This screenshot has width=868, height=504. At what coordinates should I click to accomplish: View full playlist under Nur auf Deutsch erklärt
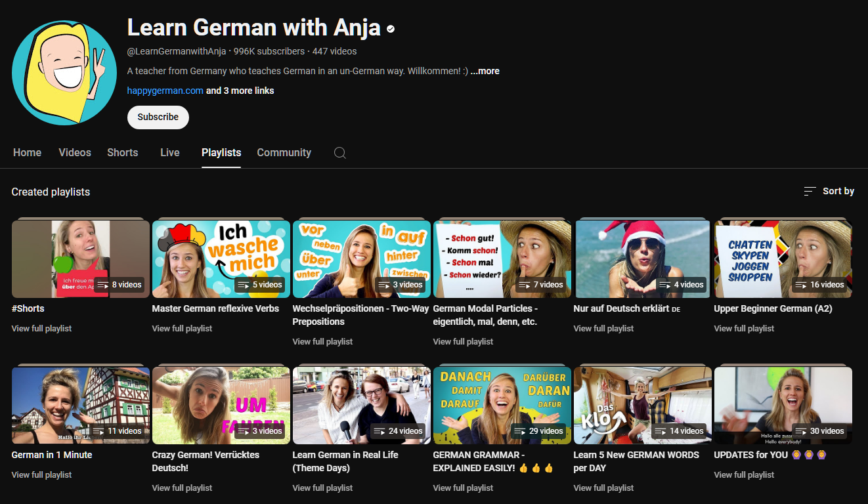tap(603, 328)
